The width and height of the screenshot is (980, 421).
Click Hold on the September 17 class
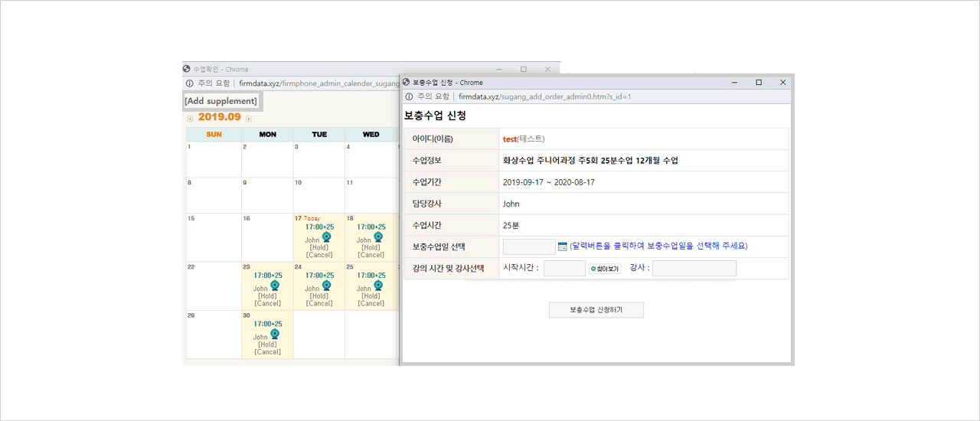(x=319, y=247)
